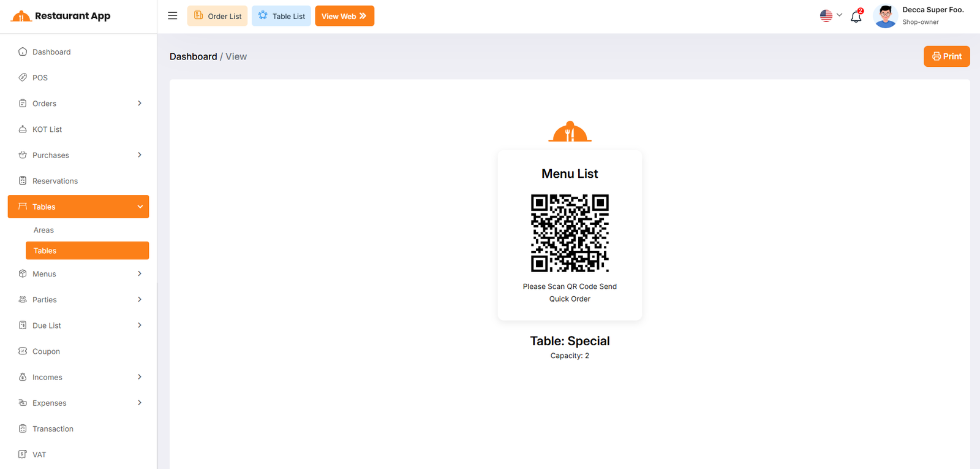
Task: Click the Restaurant App logo
Action: pyautogui.click(x=61, y=16)
